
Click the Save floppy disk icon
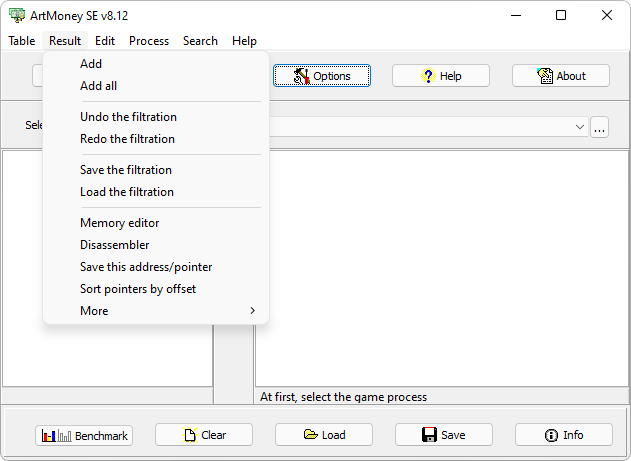[x=428, y=435]
